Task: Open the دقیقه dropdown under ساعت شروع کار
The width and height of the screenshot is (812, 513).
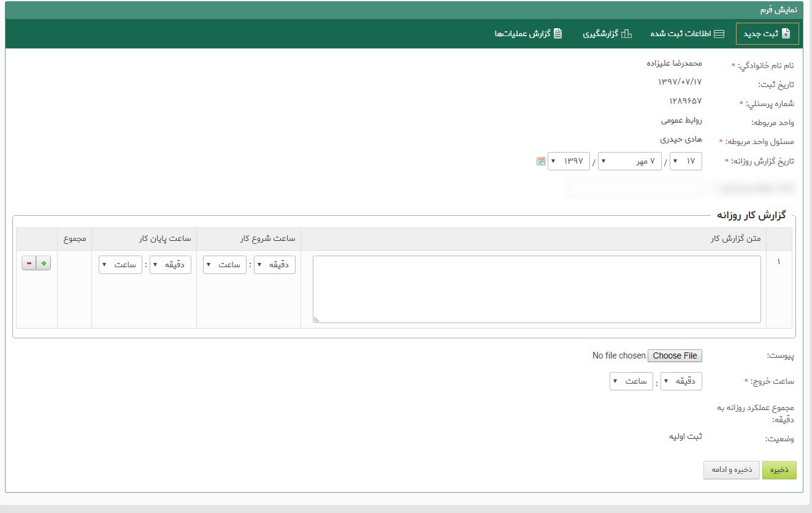Action: point(274,265)
